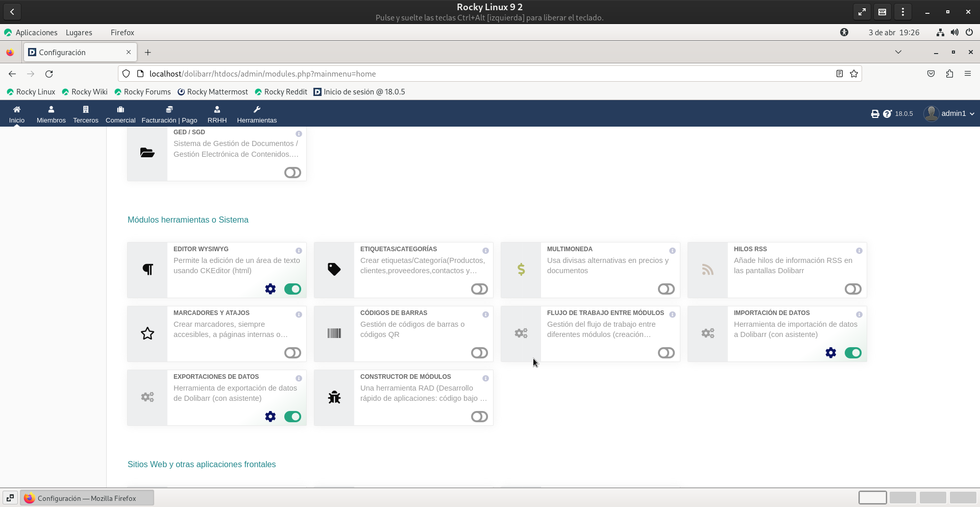980x507 pixels.
Task: Turn on the Multimoneda module
Action: point(666,289)
